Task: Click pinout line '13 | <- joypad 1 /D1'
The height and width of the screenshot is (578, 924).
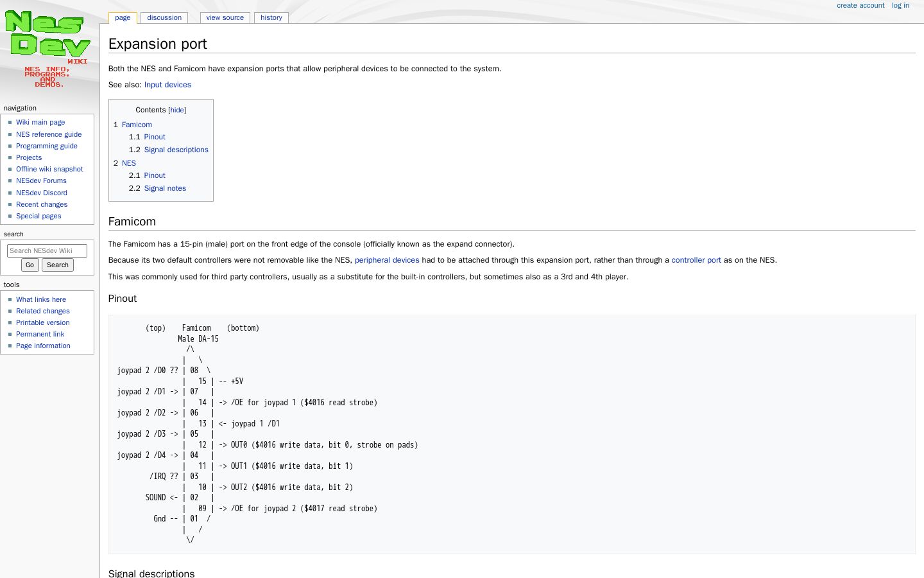Action: click(239, 424)
